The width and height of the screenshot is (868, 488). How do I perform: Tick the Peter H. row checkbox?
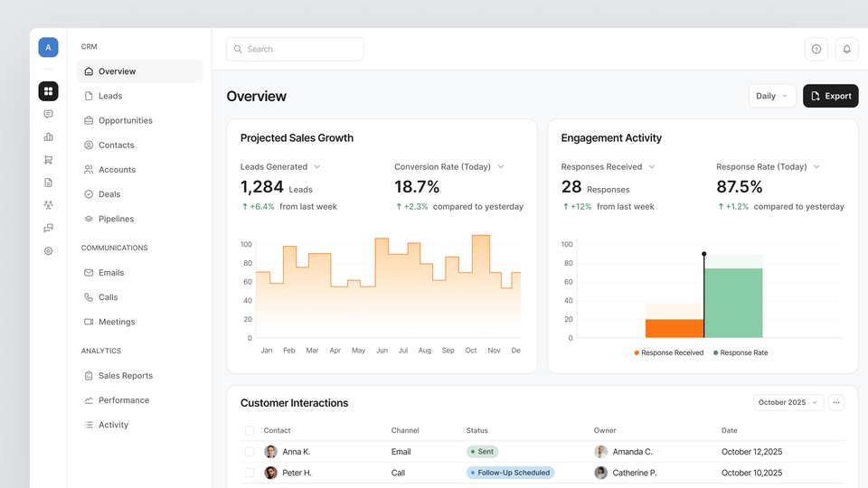pyautogui.click(x=250, y=473)
